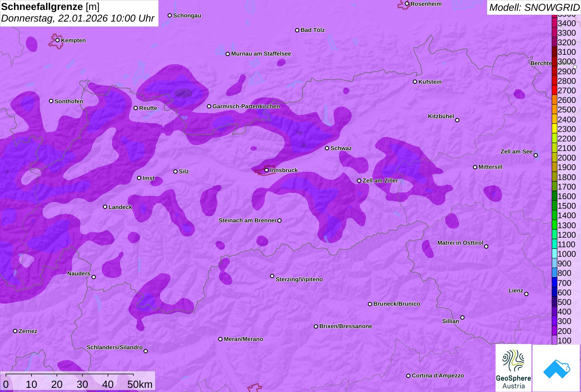Click the Matrei in Osttirol marker dot

[x=486, y=246]
